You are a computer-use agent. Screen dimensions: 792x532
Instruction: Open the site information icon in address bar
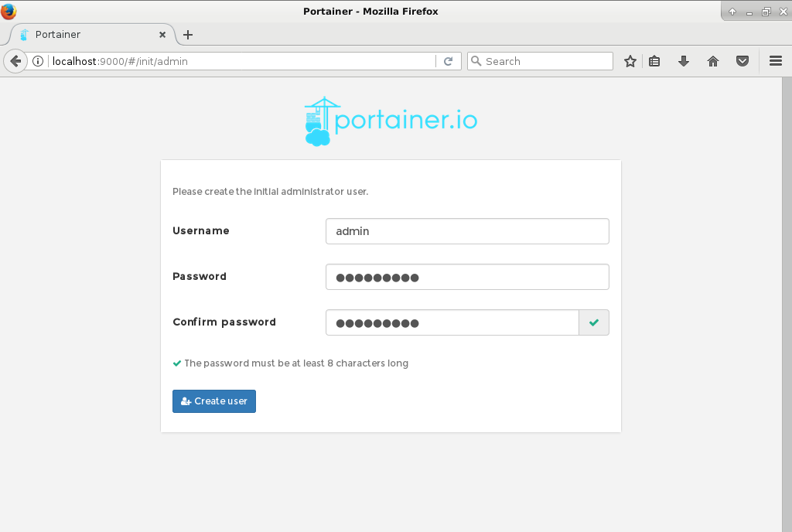(38, 61)
